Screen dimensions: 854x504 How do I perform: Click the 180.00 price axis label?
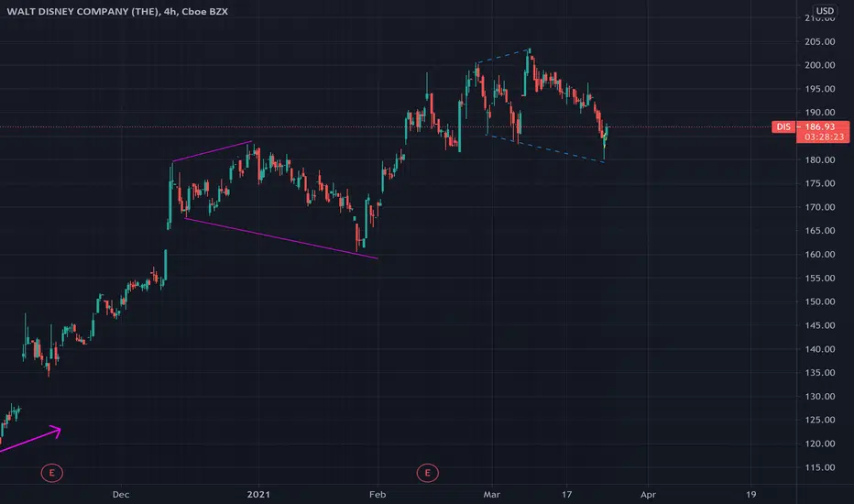pos(820,159)
